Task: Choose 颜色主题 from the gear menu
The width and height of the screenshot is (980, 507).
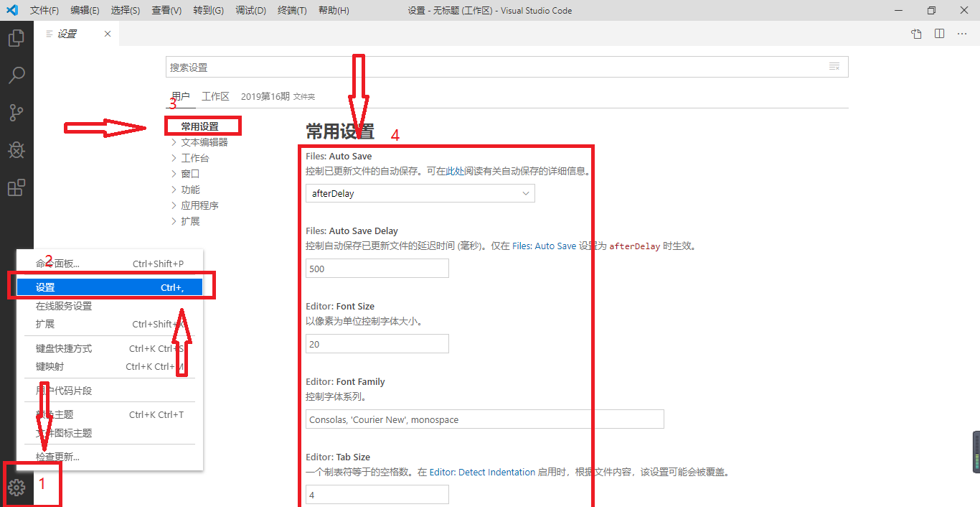Action: pyautogui.click(x=110, y=414)
